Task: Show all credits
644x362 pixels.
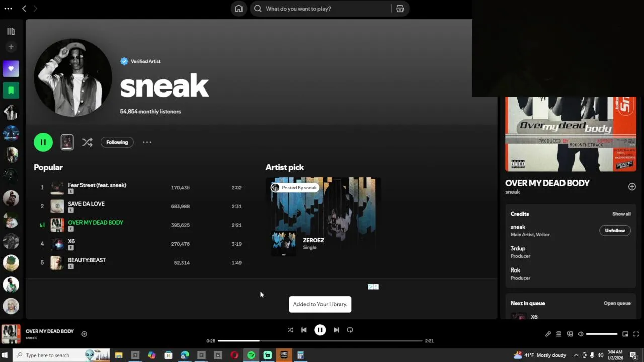Action: [x=621, y=214]
